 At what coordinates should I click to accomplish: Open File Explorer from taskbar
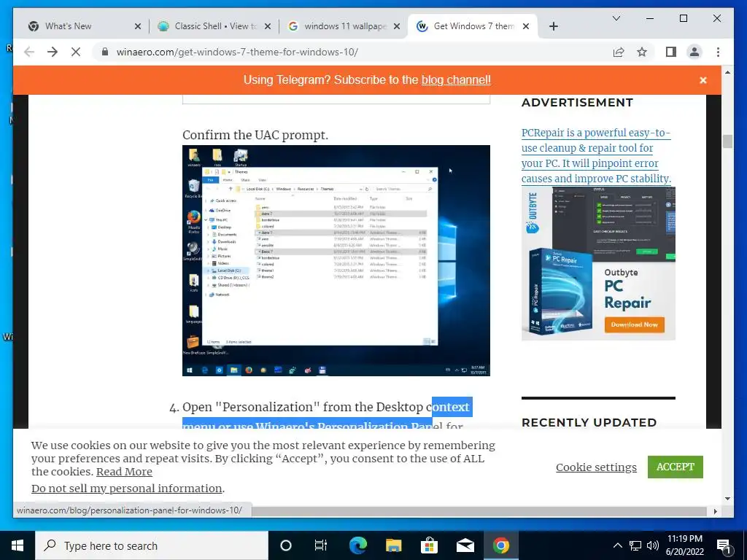(393, 545)
